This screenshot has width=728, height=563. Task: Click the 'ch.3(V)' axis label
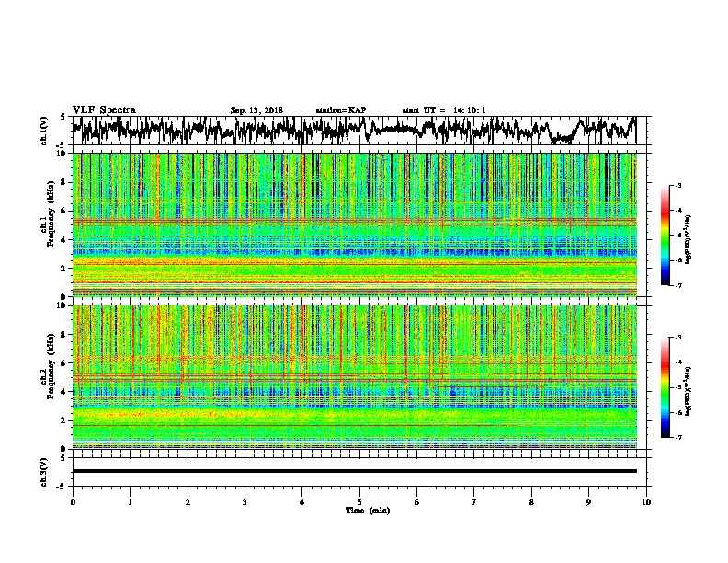tap(44, 472)
